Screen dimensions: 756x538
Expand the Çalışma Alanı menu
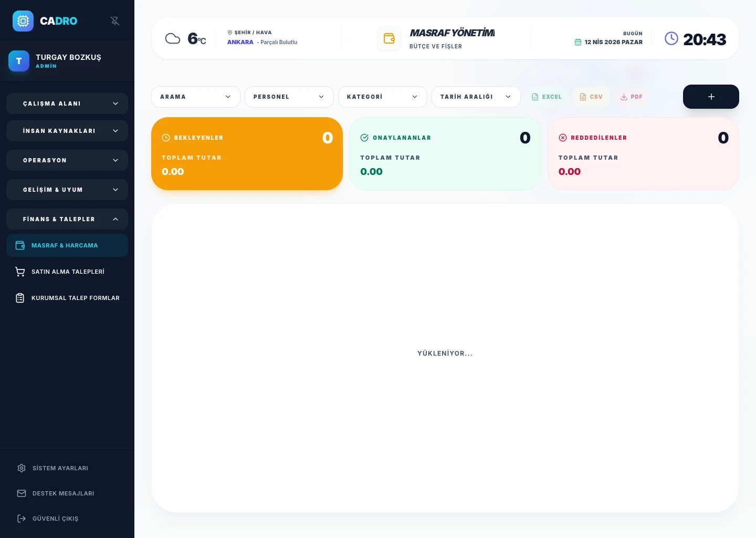(x=67, y=104)
